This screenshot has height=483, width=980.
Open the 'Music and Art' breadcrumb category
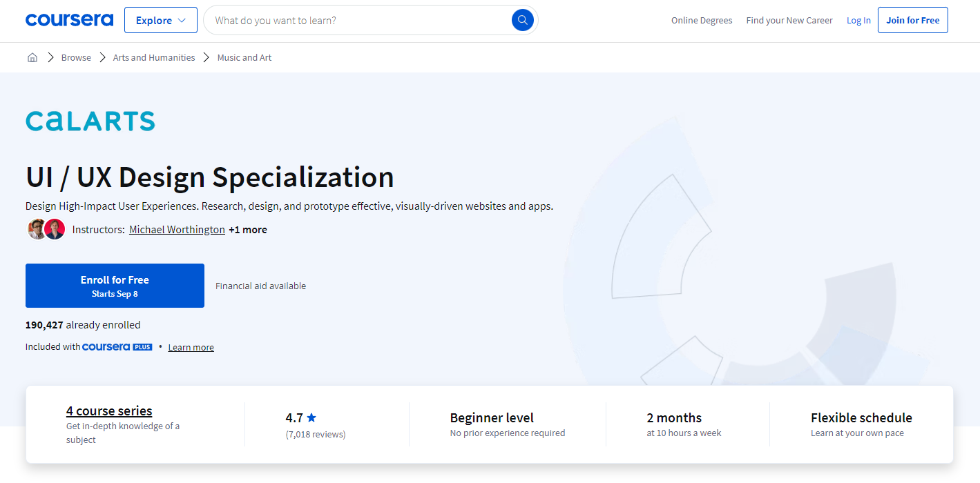click(244, 57)
